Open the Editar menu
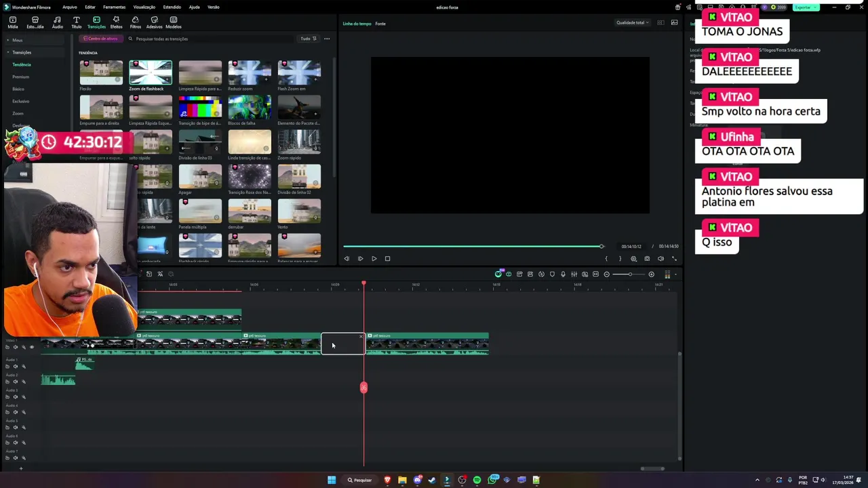 tap(90, 7)
